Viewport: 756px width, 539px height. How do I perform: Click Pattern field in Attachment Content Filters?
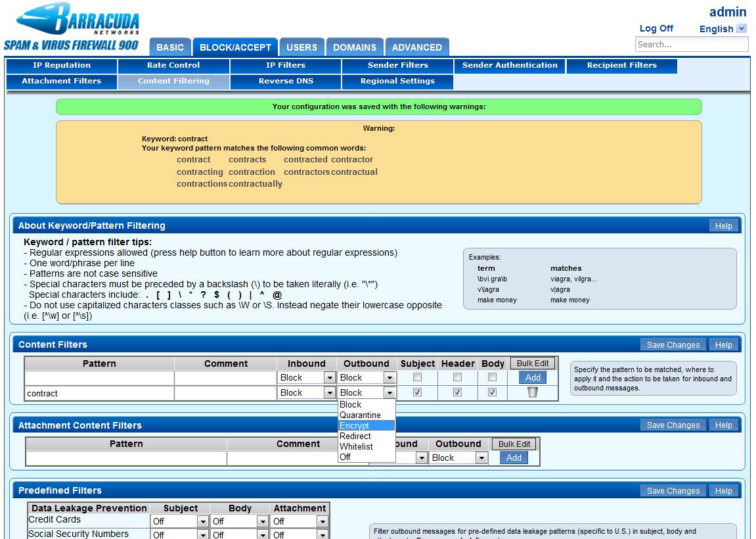126,458
